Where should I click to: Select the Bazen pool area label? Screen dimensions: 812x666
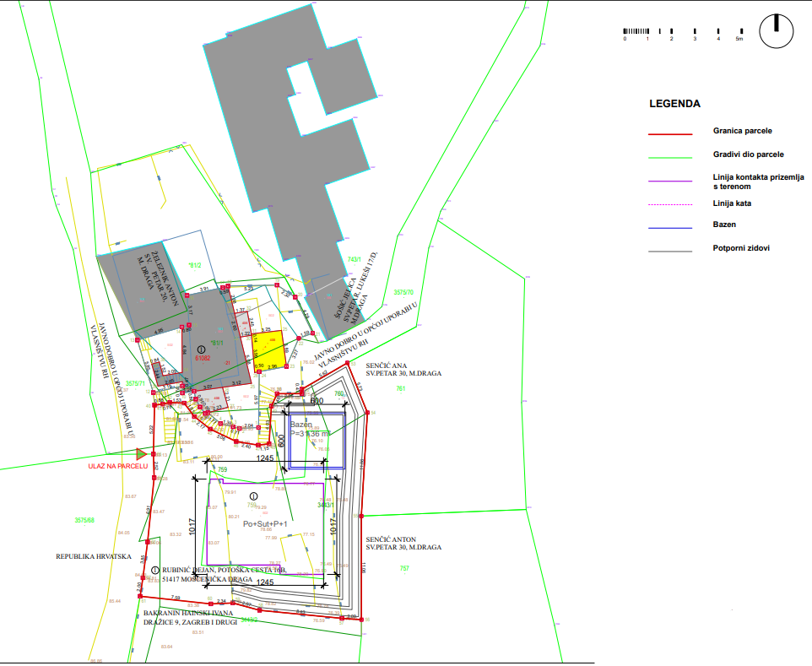point(302,425)
